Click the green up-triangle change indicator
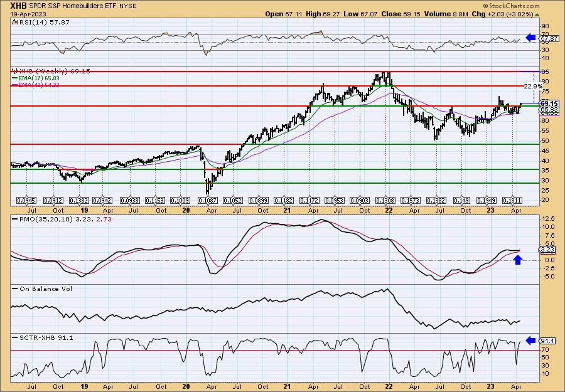The width and height of the screenshot is (565, 392). tap(537, 14)
